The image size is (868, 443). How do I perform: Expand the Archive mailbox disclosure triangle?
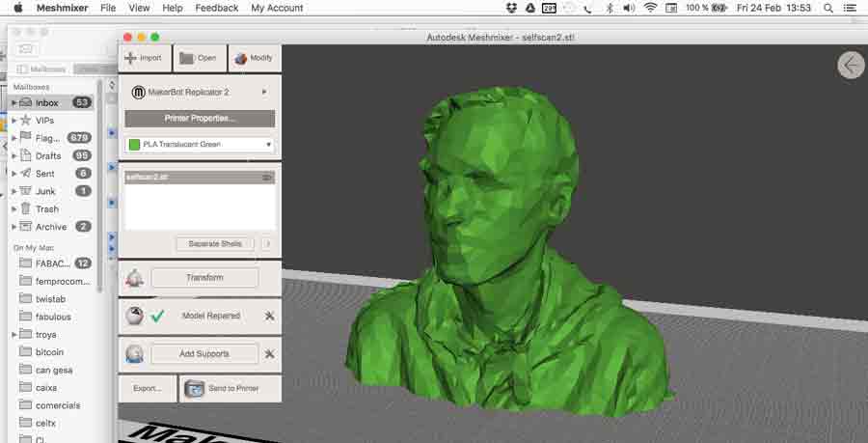14,227
